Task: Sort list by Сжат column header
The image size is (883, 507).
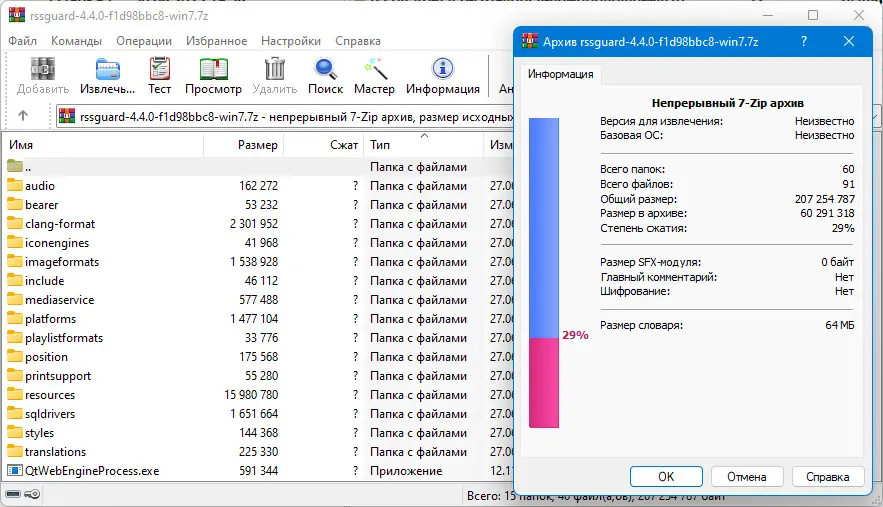Action: 324,145
